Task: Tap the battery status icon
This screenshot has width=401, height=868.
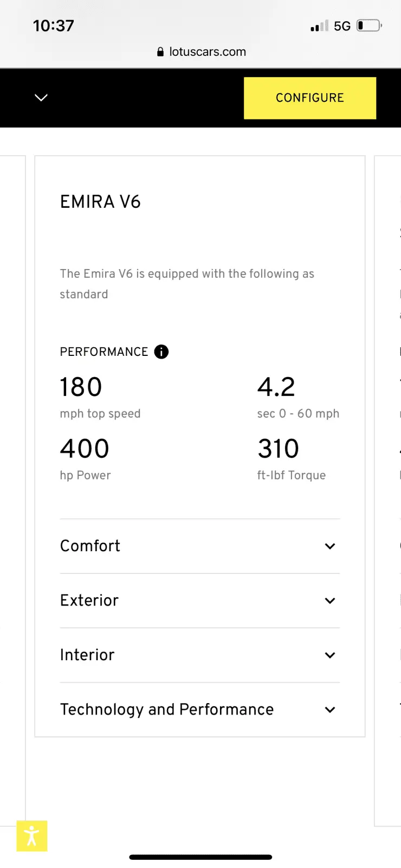Action: [x=370, y=25]
